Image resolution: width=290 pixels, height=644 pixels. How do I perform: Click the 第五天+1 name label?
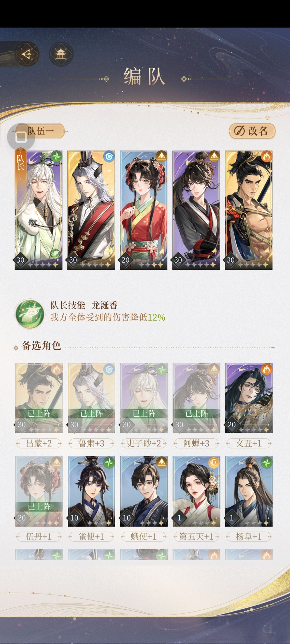pos(196,536)
